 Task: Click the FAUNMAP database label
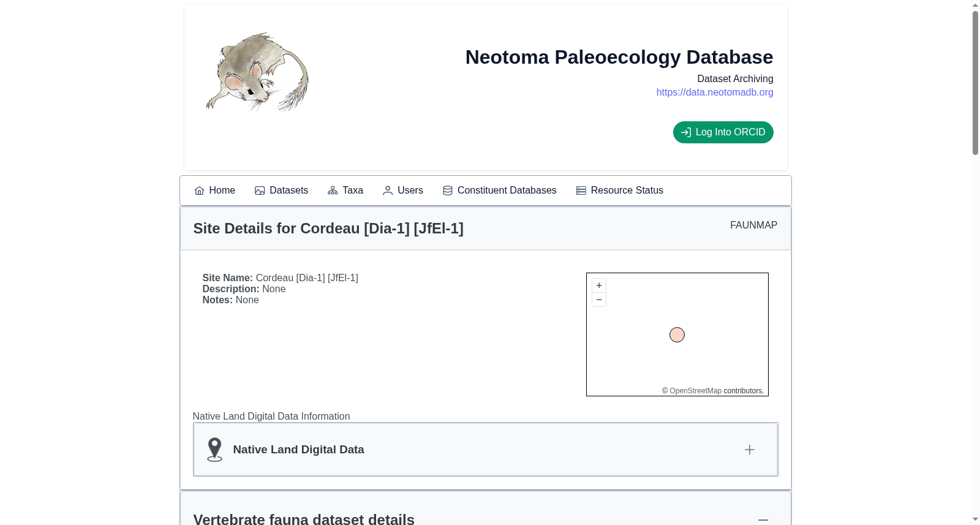[753, 225]
